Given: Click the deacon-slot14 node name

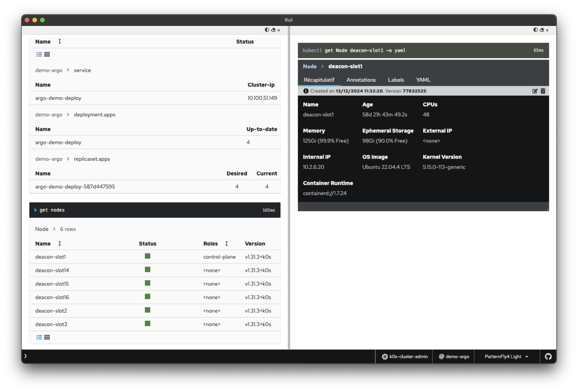Looking at the screenshot, I should tap(52, 270).
